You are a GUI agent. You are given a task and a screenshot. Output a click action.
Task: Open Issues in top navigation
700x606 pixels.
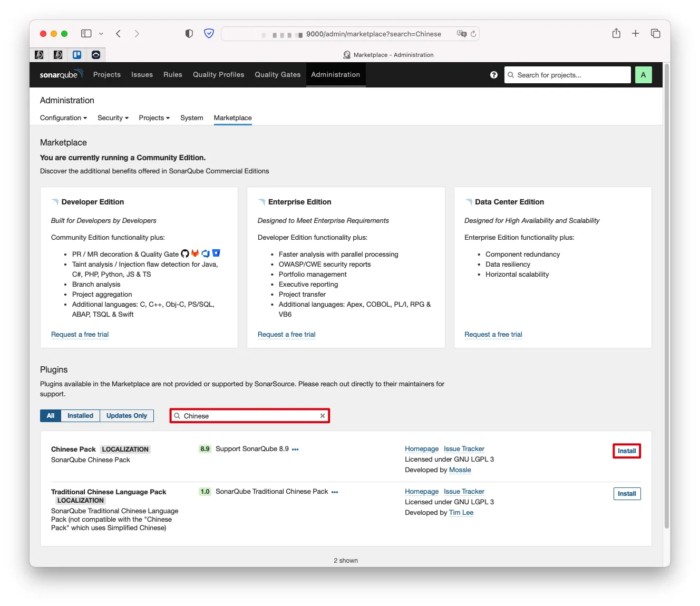[x=142, y=75]
